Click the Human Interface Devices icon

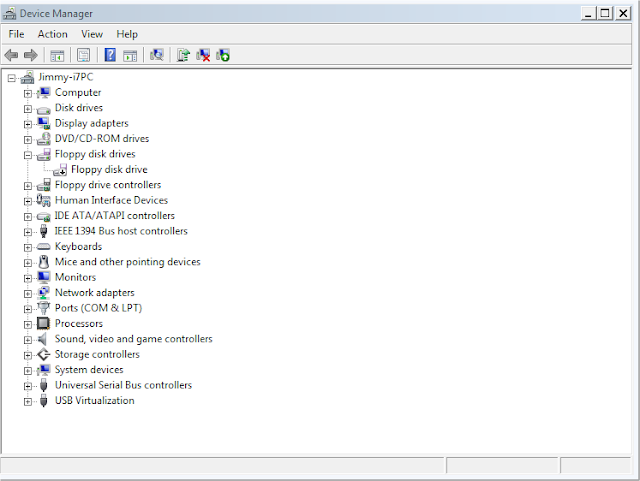[x=43, y=200]
